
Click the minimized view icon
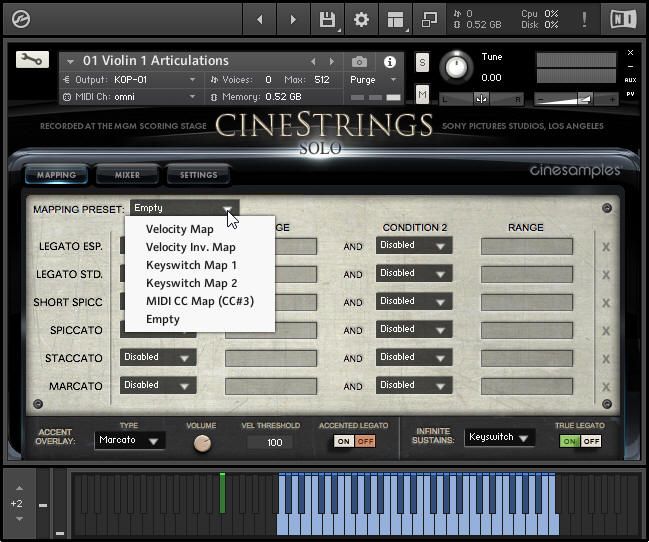point(429,19)
